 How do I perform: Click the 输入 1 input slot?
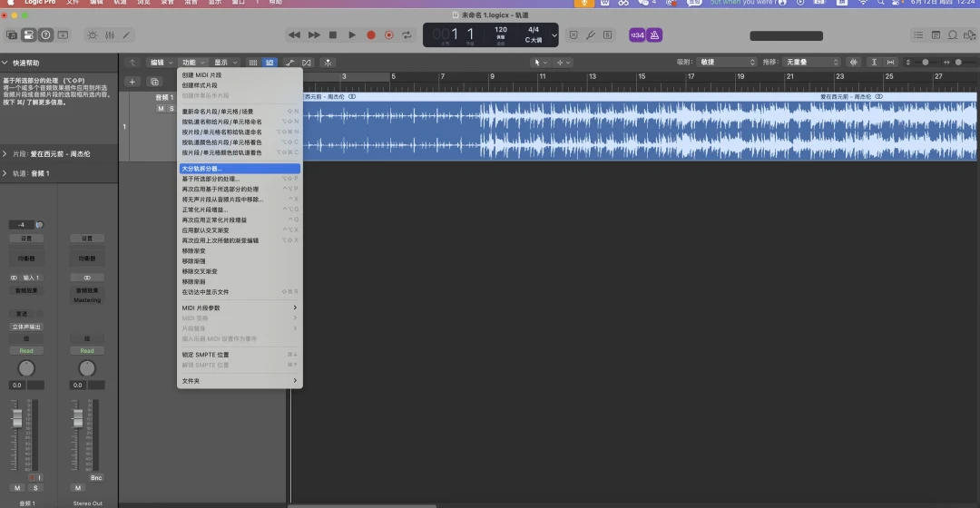tap(31, 278)
